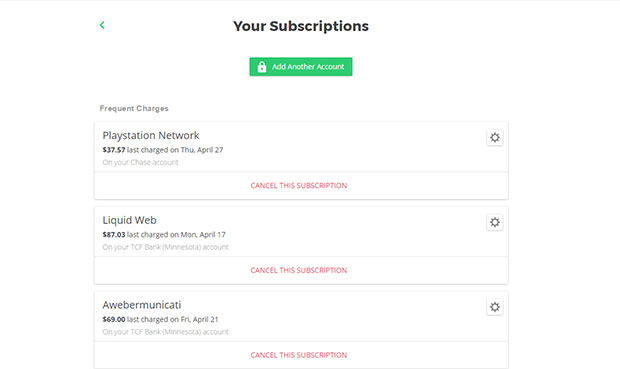Click the Your Subscriptions heading

[301, 26]
